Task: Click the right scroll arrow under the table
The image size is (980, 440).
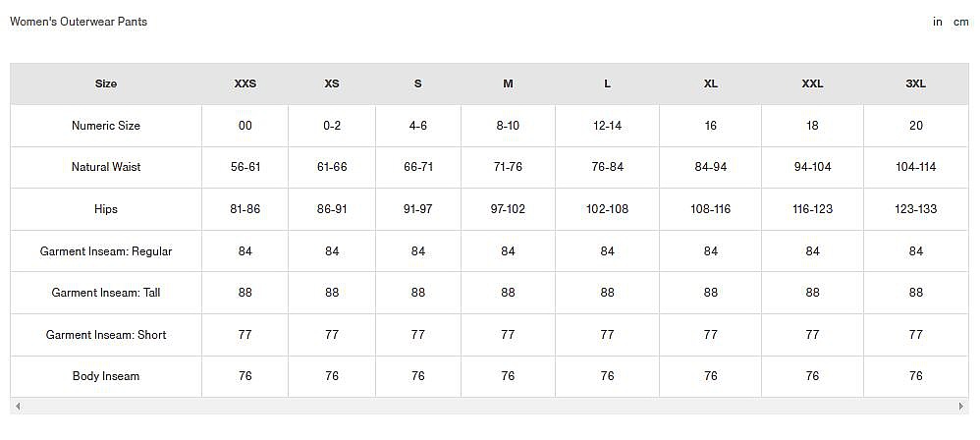Action: coord(961,406)
